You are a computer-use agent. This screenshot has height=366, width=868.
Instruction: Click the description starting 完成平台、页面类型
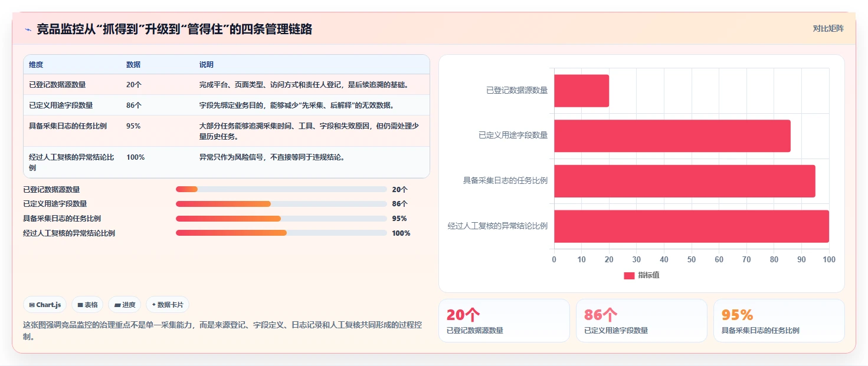tap(304, 85)
